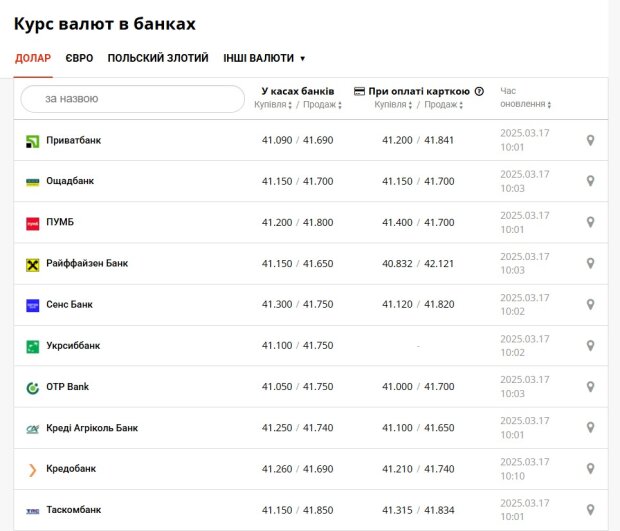Expand the ІНШІ ВАЛЮТИ dropdown

(x=264, y=58)
